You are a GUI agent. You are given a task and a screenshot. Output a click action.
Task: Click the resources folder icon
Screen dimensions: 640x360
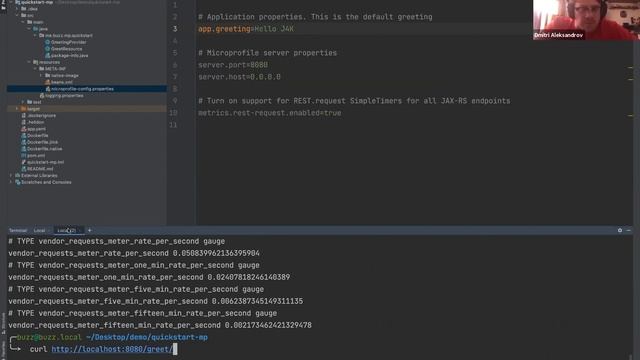36,62
